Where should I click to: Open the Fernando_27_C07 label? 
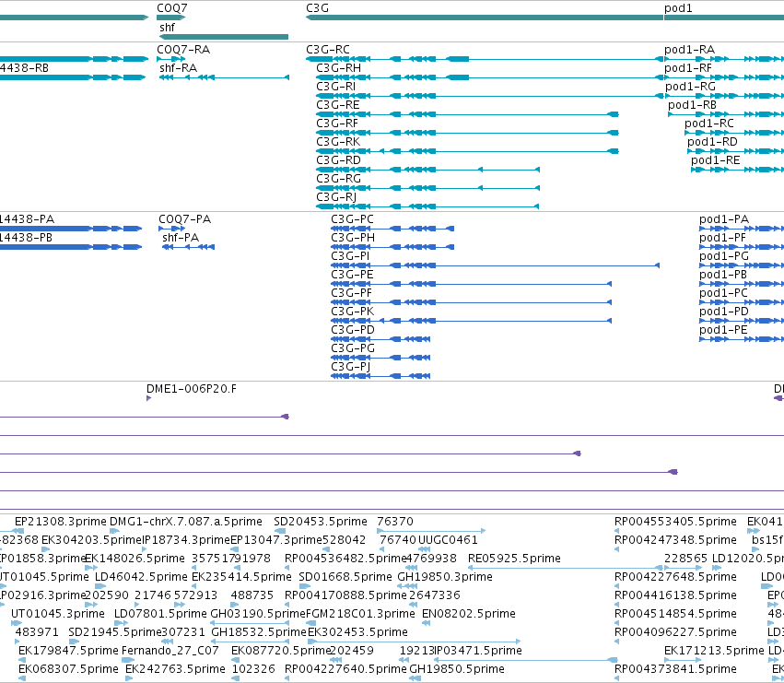170,651
